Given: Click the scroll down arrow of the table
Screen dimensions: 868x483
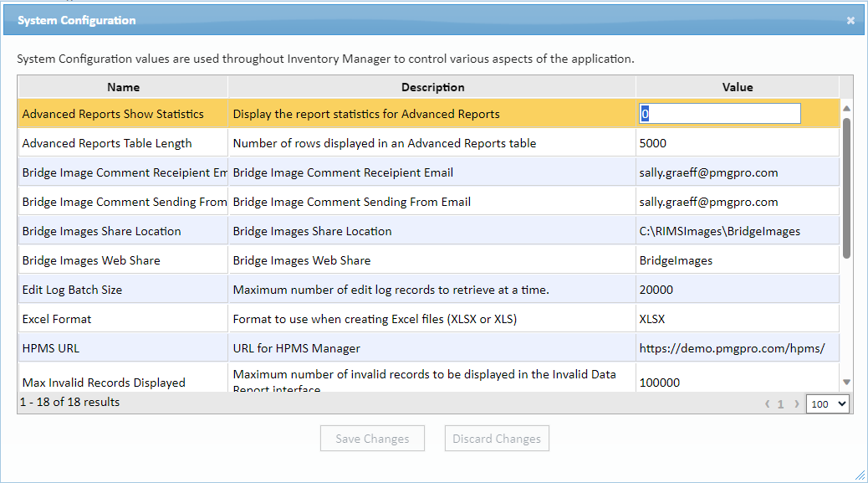Looking at the screenshot, I should (x=846, y=382).
